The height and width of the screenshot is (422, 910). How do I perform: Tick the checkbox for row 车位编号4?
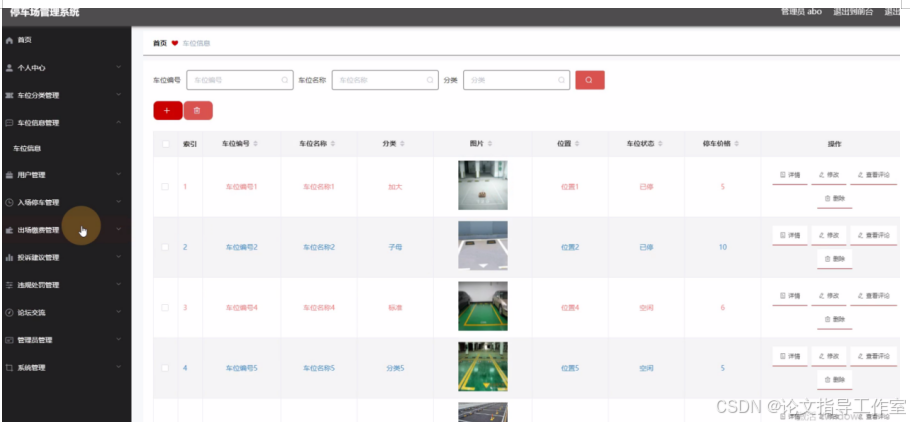pyautogui.click(x=165, y=307)
